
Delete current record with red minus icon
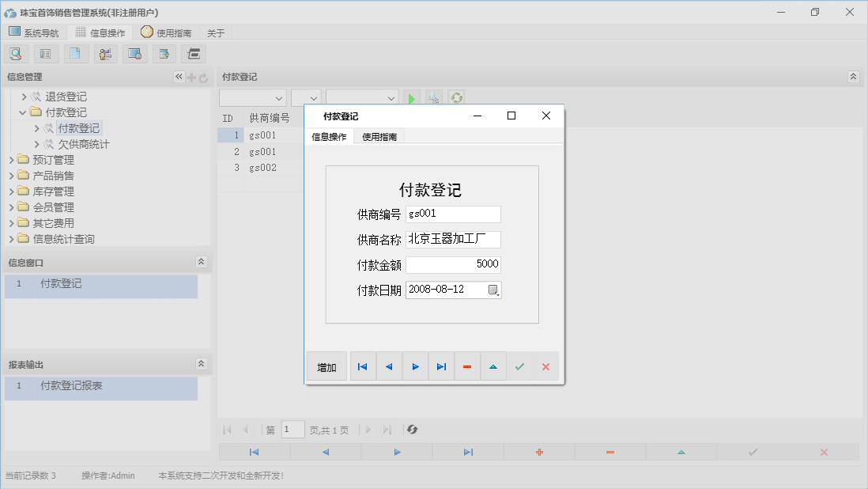pyautogui.click(x=467, y=366)
